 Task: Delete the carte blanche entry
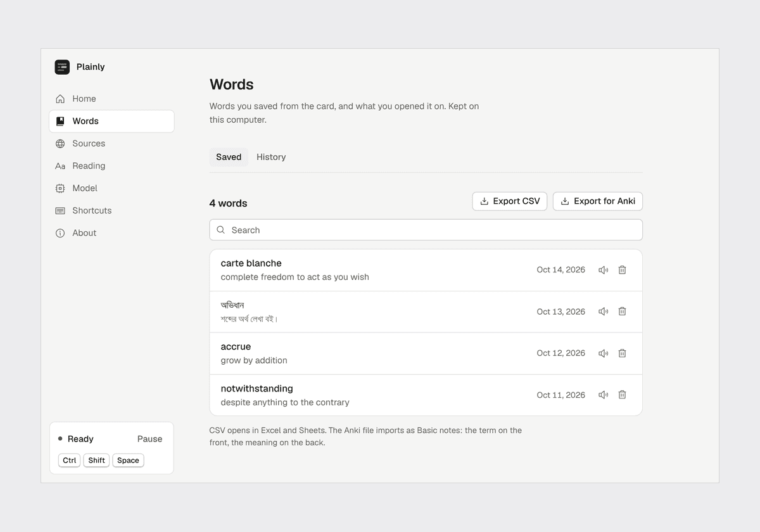[623, 270]
